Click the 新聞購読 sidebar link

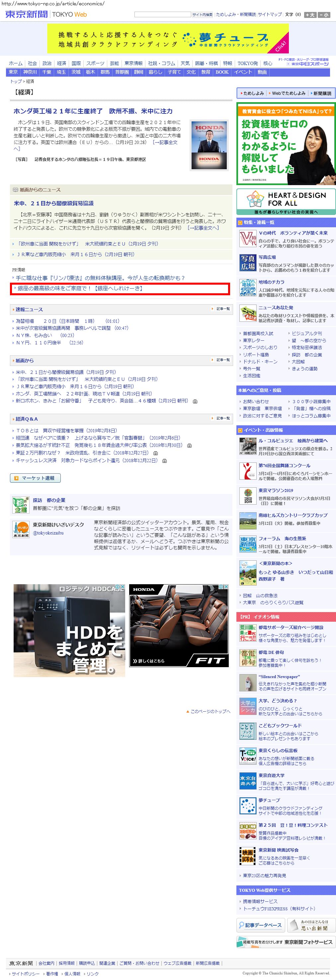point(322,93)
